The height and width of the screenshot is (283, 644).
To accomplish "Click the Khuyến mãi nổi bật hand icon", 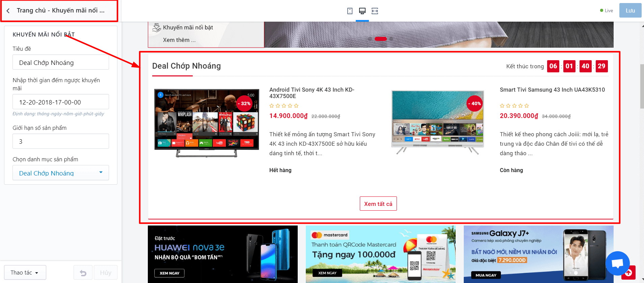I will click(x=156, y=27).
